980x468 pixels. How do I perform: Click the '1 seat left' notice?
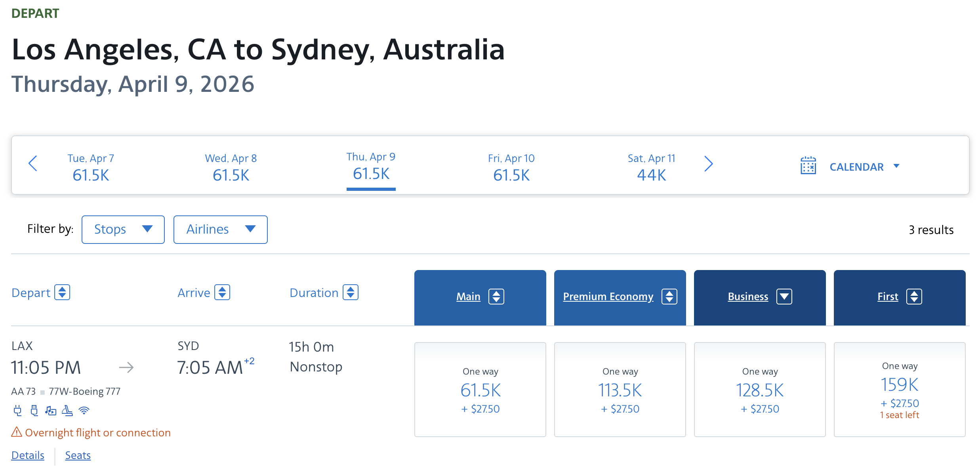(x=900, y=415)
